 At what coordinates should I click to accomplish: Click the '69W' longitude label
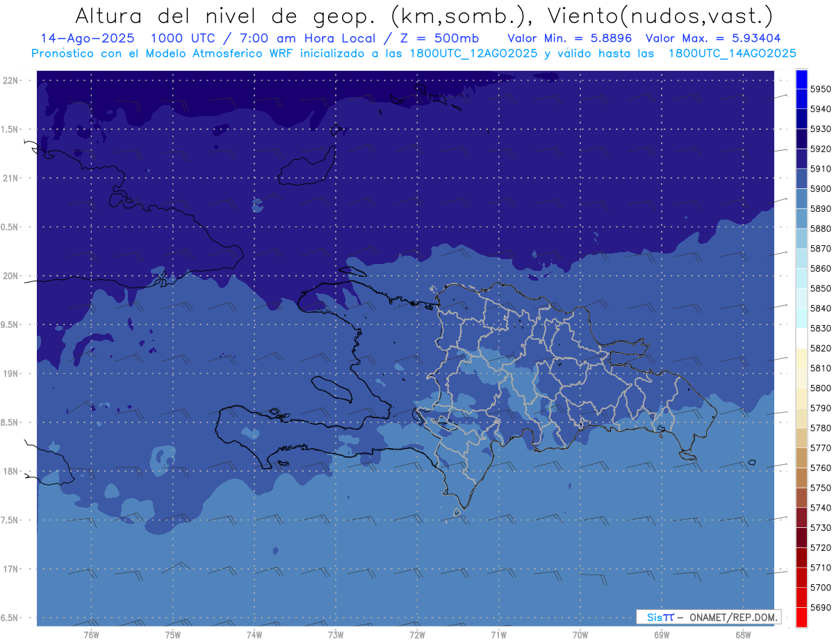click(x=662, y=634)
